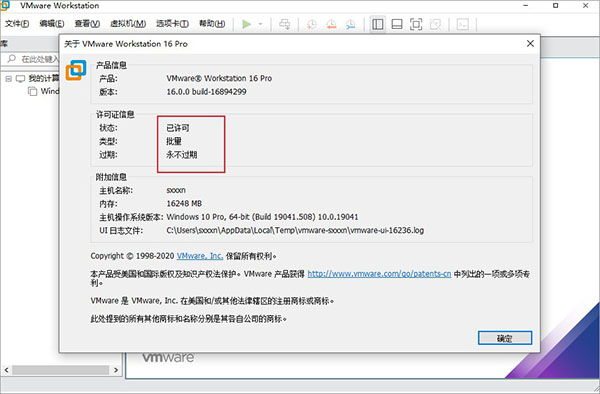Click the expiry value 永不过期 text
The width and height of the screenshot is (600, 394).
click(181, 155)
